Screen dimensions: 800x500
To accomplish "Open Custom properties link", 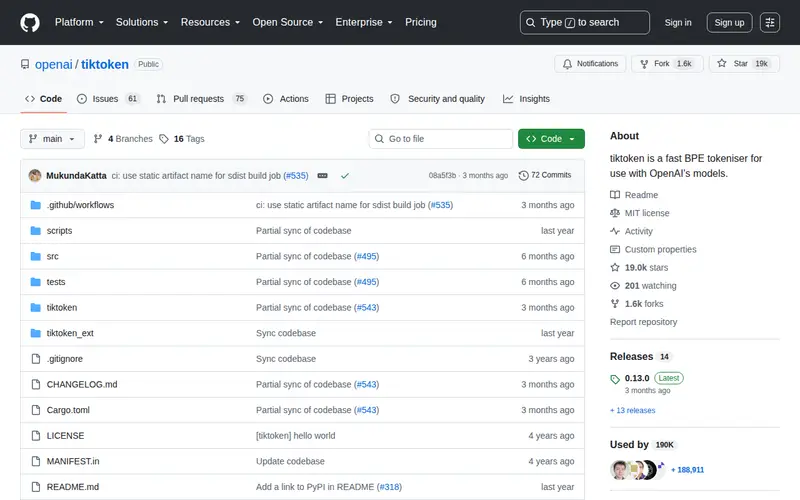I will click(x=654, y=249).
